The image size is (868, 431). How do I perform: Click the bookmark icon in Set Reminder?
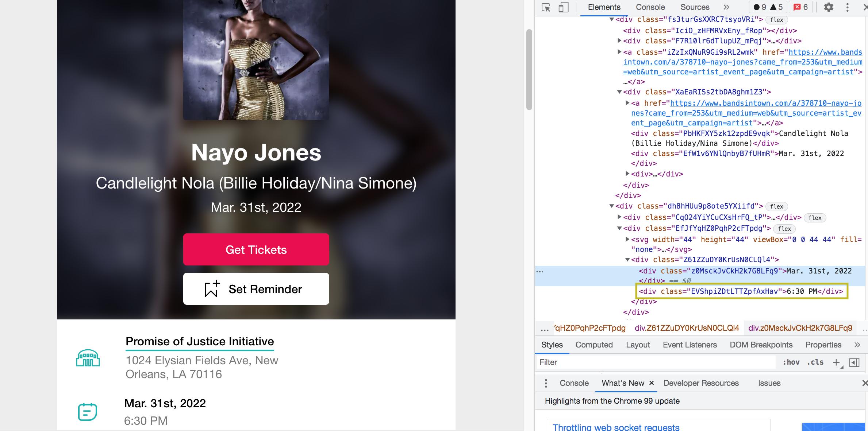pyautogui.click(x=212, y=289)
